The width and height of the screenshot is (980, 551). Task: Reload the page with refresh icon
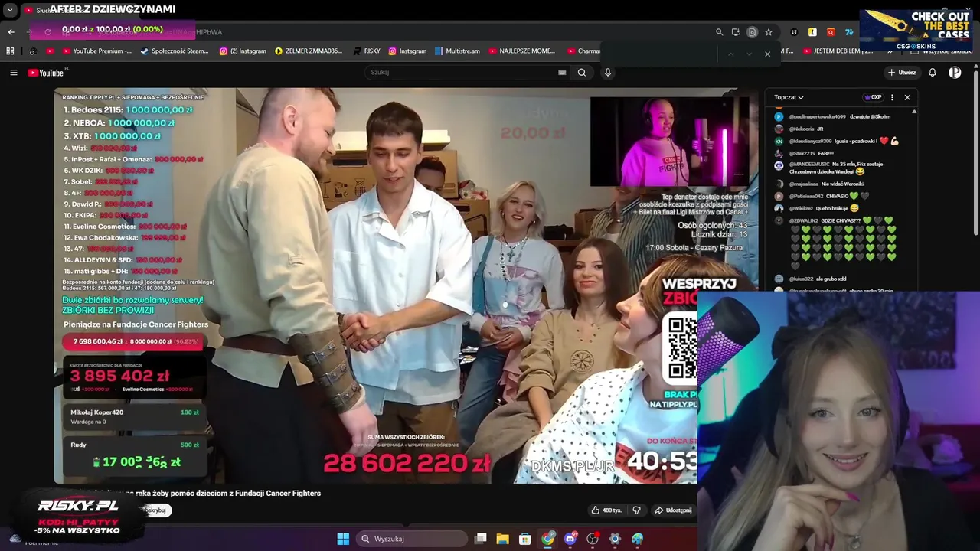[47, 32]
